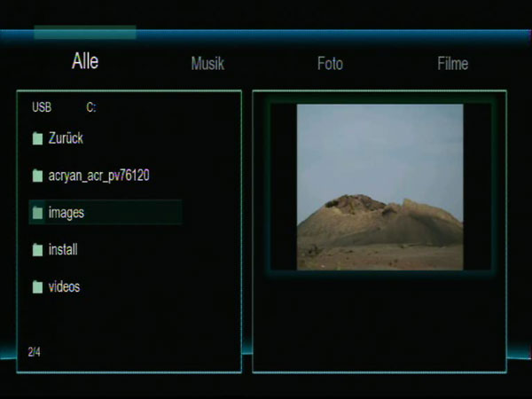Click the install folder icon
The width and height of the screenshot is (532, 399).
click(37, 250)
